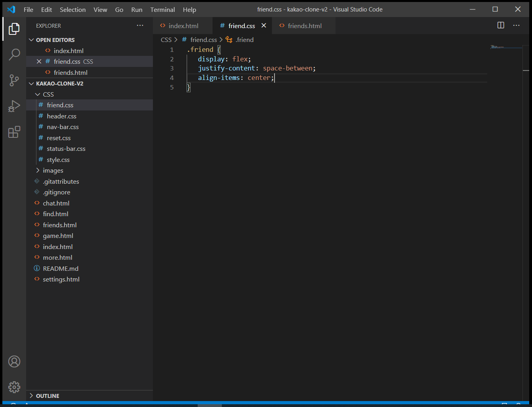Viewport: 532px width, 407px height.
Task: Open header.css in the CSS folder
Action: pos(90,116)
